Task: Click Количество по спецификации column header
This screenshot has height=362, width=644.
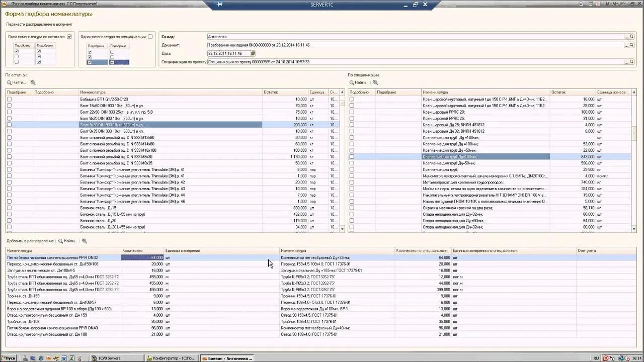Action: click(423, 250)
